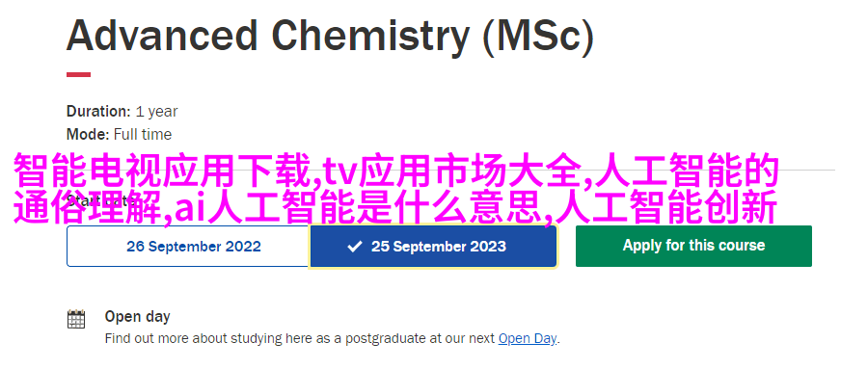Click the Full time mode value

pyautogui.click(x=143, y=135)
